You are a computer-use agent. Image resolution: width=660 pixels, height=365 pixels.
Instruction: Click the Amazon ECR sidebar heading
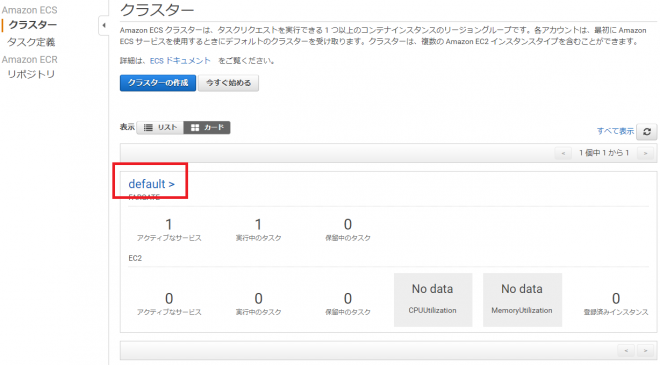coord(29,59)
